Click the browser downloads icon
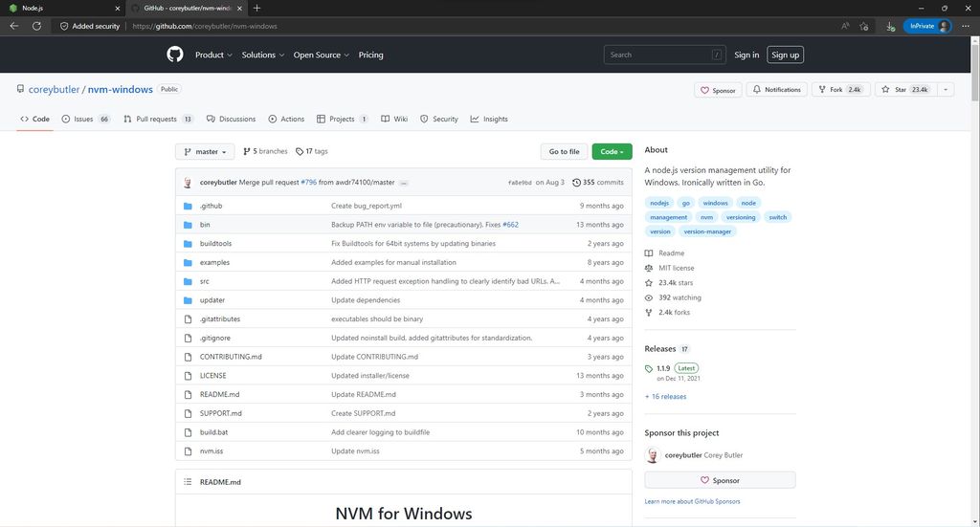This screenshot has height=527, width=980. click(890, 26)
